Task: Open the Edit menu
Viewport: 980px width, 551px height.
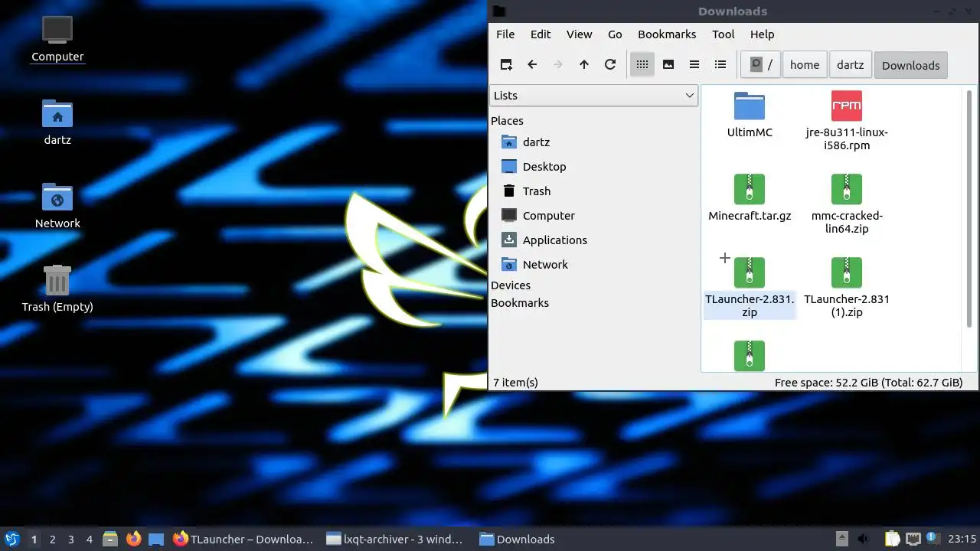Action: (541, 34)
